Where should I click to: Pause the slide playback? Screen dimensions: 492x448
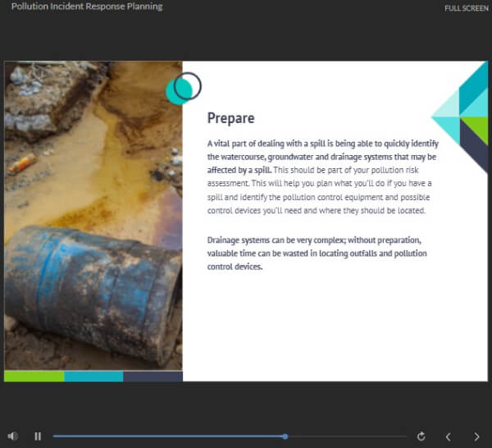click(x=38, y=437)
